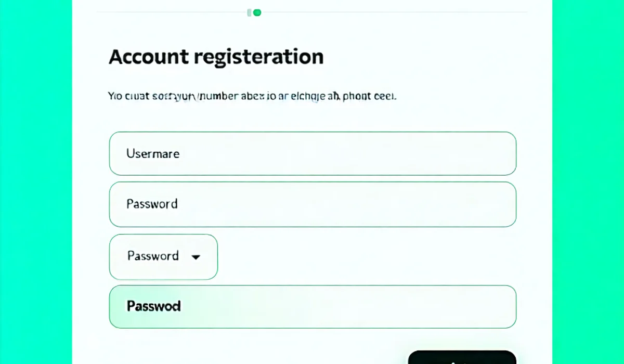The image size is (624, 364).
Task: Click the description text under the heading
Action: pyautogui.click(x=252, y=96)
